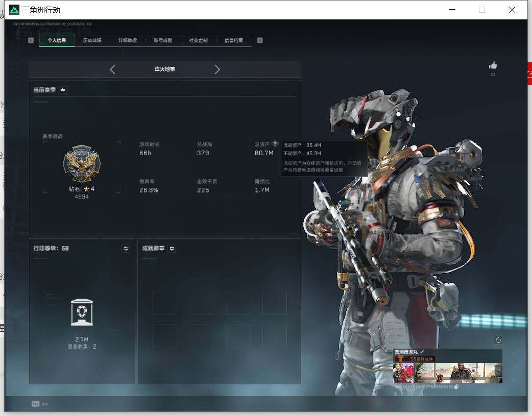Screen dimensions: 532x416
Task: Click the 三角洲行动 app logo in title bar
Action: pos(14,10)
